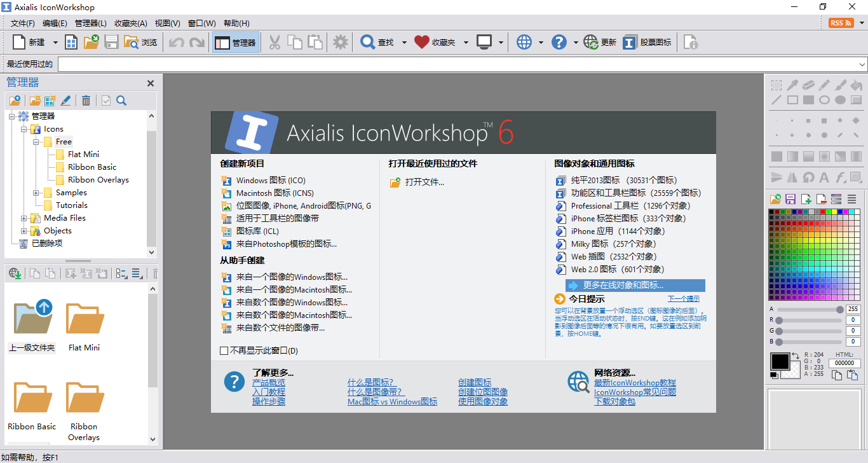Viewport: 868px width, 463px height.
Task: Select the text tool letter A
Action: tap(824, 177)
